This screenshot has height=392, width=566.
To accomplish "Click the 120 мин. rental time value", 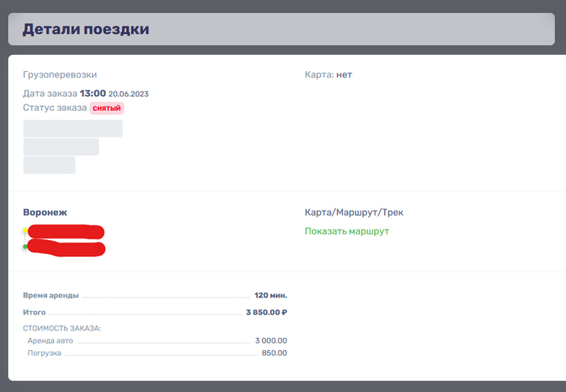I will (271, 295).
